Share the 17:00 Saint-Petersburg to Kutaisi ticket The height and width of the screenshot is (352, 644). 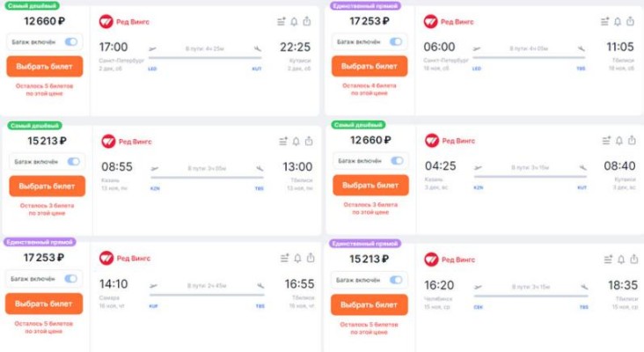coord(308,21)
